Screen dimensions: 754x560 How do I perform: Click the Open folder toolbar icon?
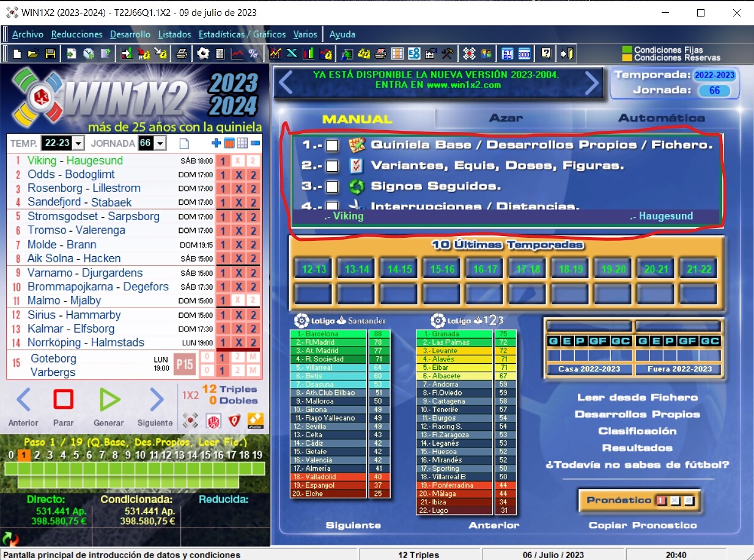click(x=33, y=54)
